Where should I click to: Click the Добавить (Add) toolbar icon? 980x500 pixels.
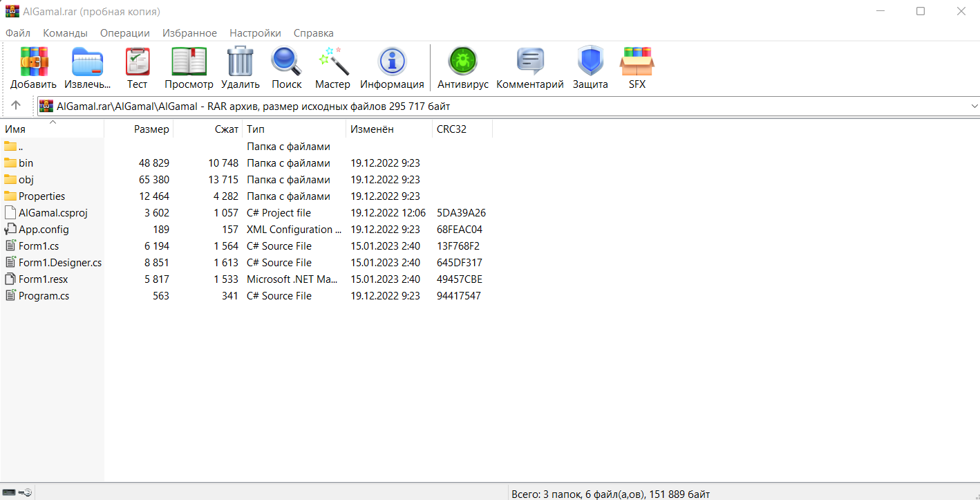pos(33,62)
